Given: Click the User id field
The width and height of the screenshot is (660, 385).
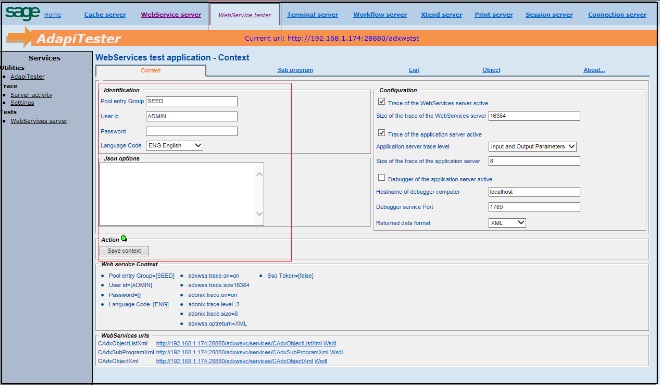Looking at the screenshot, I should (192, 117).
